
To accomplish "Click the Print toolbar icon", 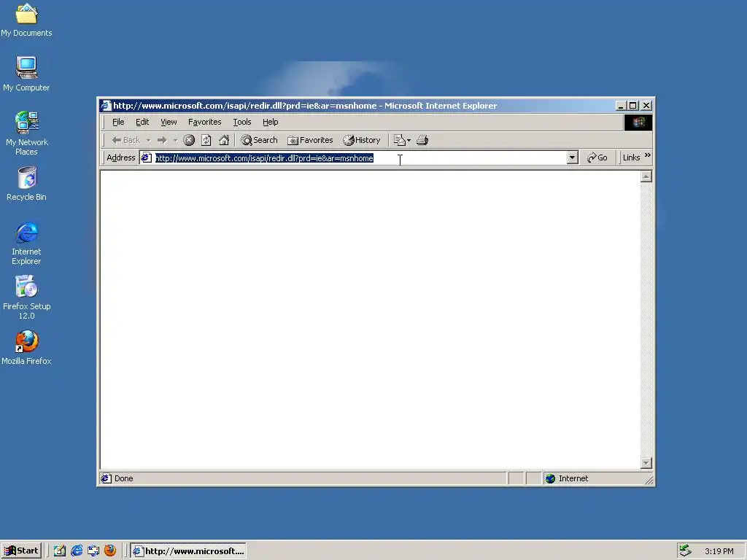I will [x=422, y=140].
